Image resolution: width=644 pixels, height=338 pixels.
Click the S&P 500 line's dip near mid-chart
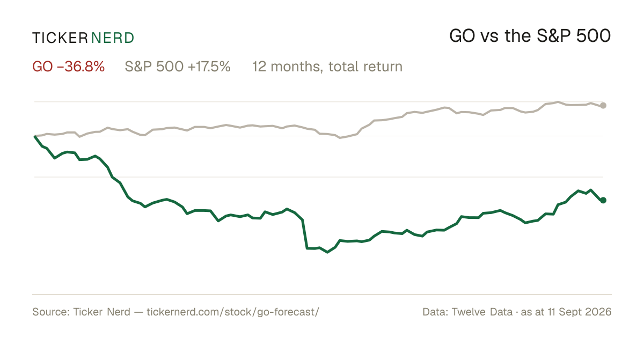click(x=340, y=138)
